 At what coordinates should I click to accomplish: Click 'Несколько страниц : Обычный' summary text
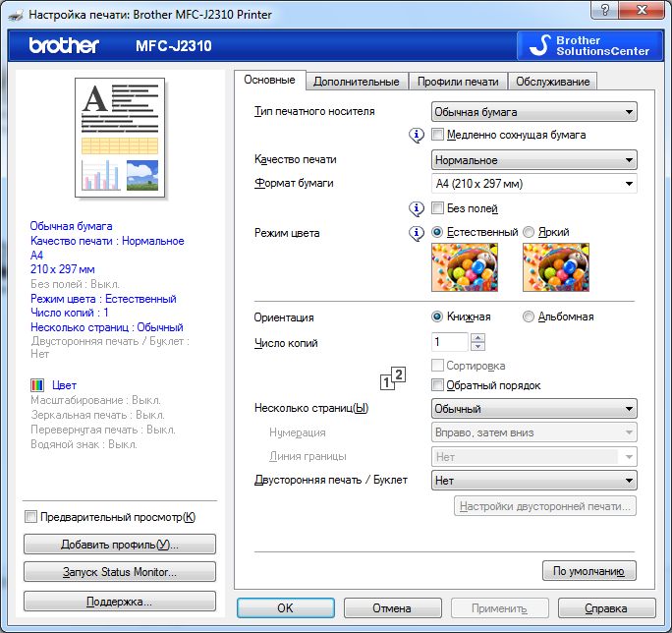107,327
